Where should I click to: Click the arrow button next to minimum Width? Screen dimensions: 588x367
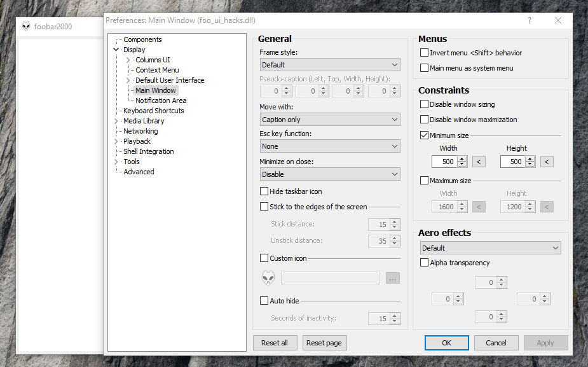point(479,162)
